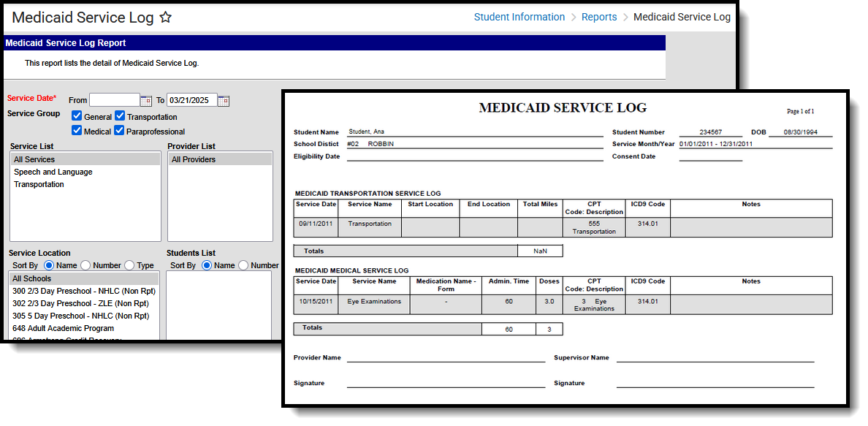
Task: Click the MEDICAID SERVICE LOG report title
Action: [563, 107]
